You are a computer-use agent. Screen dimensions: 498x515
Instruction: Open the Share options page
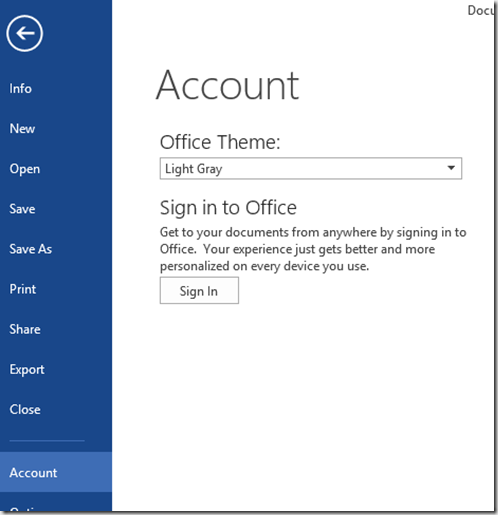click(x=25, y=329)
